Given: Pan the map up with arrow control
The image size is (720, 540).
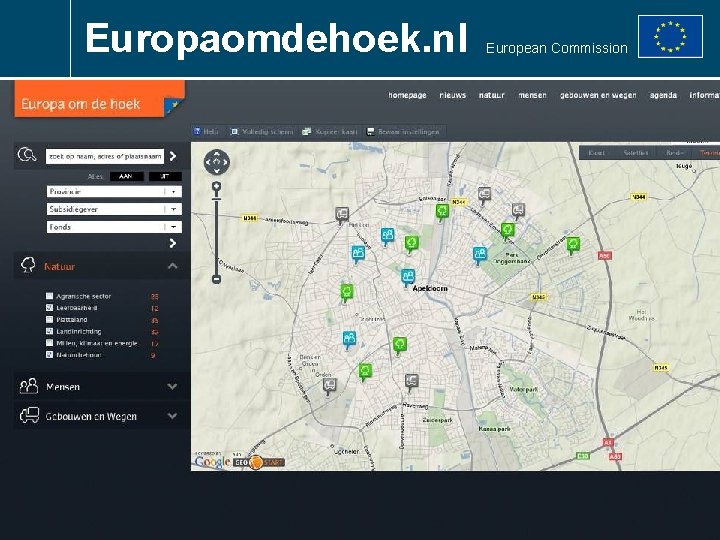Looking at the screenshot, I should point(217,154).
